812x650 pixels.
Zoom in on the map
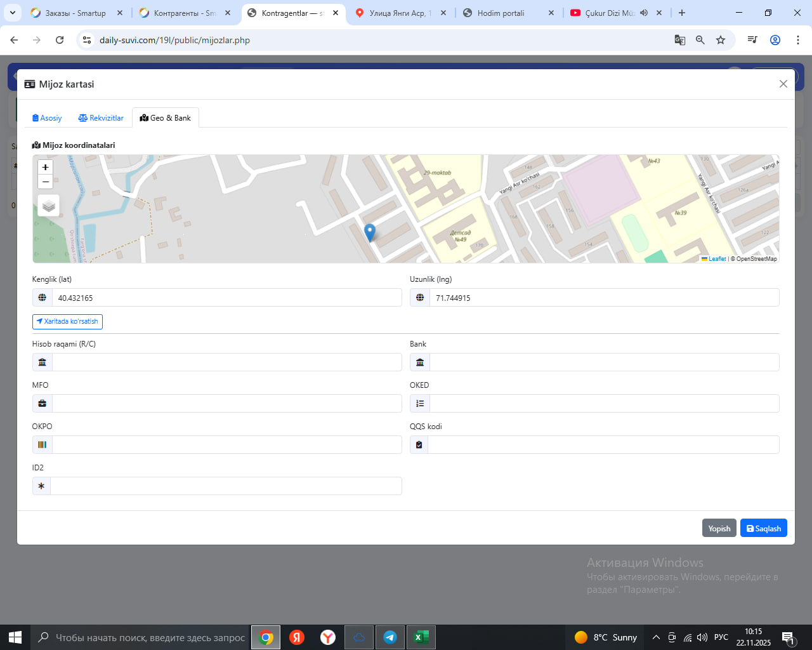tap(45, 168)
